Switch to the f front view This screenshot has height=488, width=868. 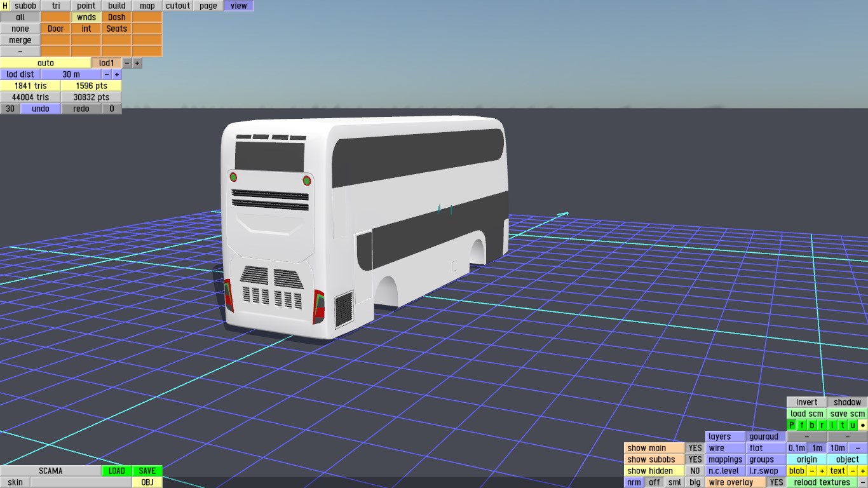(x=802, y=425)
